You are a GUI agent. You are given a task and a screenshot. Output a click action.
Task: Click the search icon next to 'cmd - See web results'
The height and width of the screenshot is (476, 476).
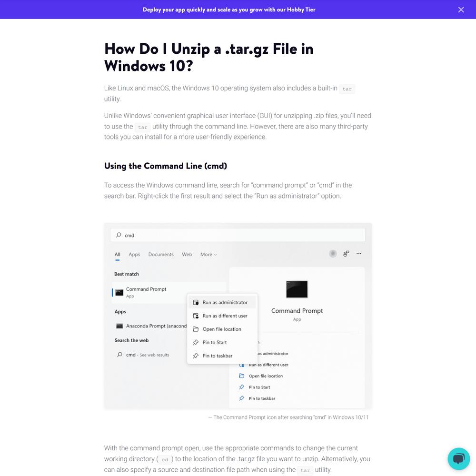click(119, 355)
